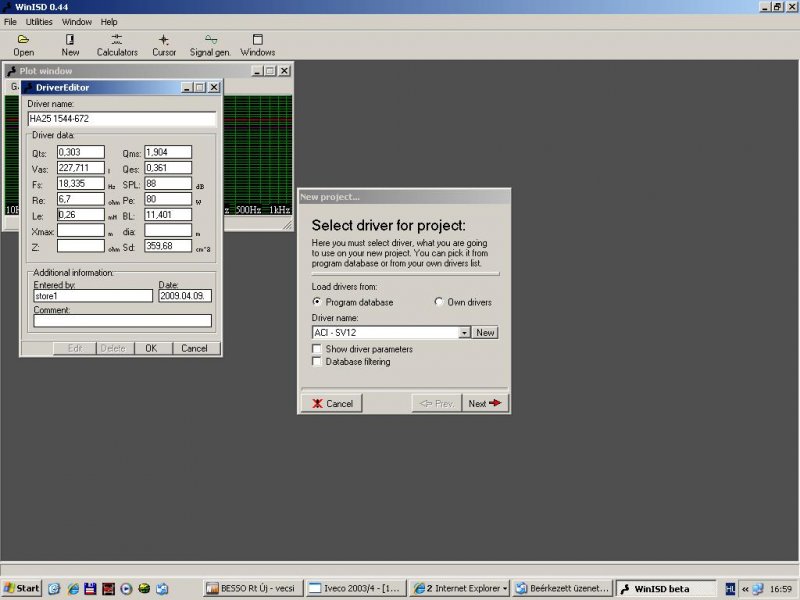800x600 pixels.
Task: Click the Re value field
Action: pos(81,199)
